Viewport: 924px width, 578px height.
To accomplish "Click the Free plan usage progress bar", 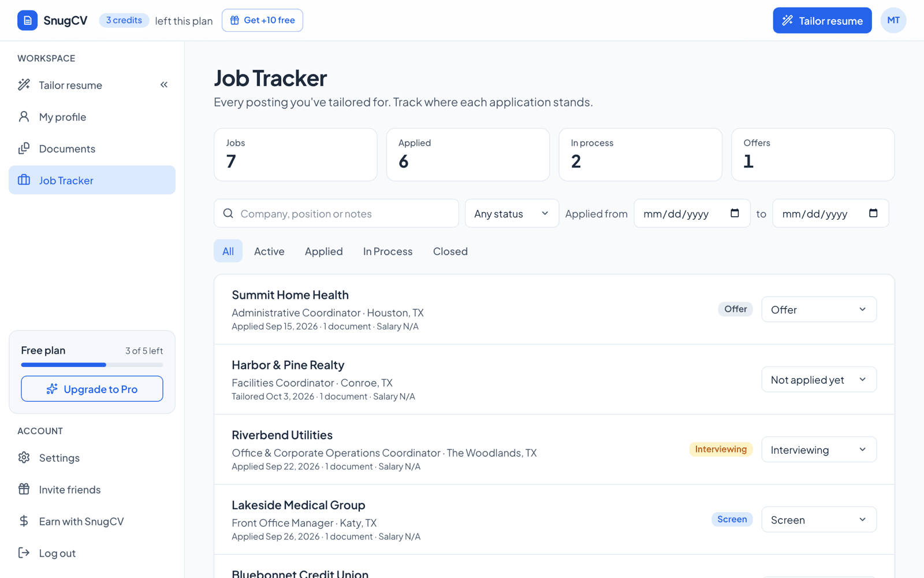I will point(92,365).
